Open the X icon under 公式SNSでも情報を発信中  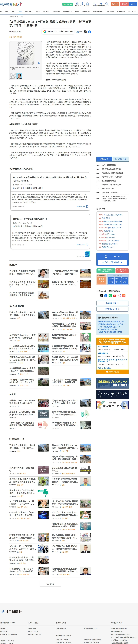(101, 295)
